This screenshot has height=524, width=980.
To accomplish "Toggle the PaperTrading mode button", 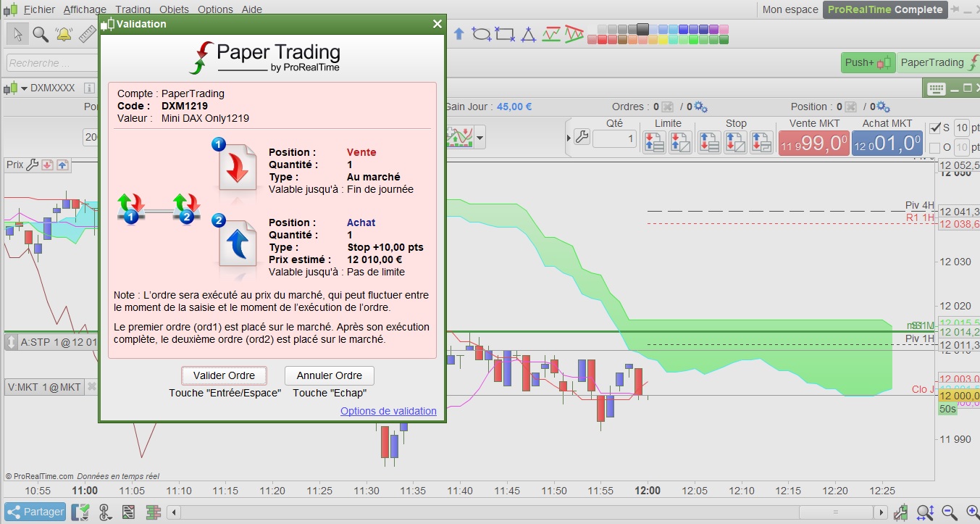I will pyautogui.click(x=939, y=62).
